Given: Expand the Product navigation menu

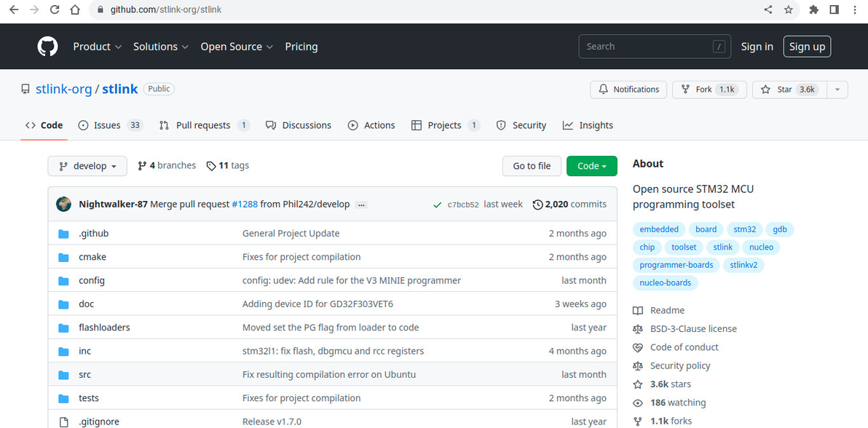Looking at the screenshot, I should click(x=97, y=47).
